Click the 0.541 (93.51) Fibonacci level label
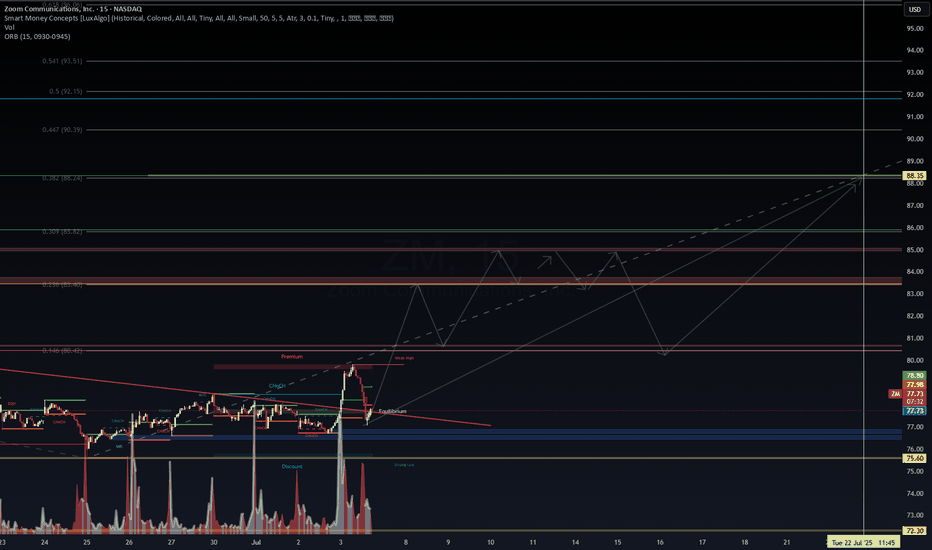The image size is (932, 550). click(62, 61)
